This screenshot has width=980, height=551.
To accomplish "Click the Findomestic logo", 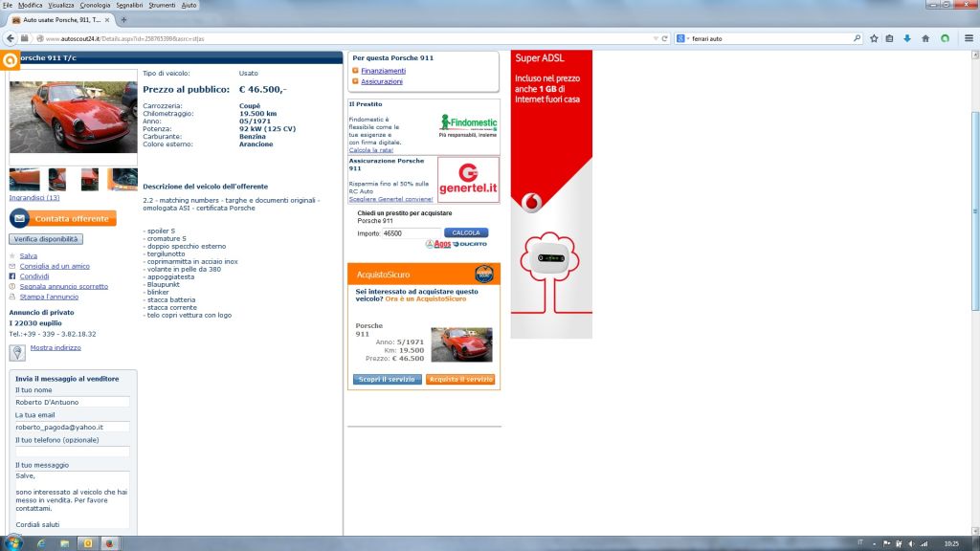I will pyautogui.click(x=468, y=125).
